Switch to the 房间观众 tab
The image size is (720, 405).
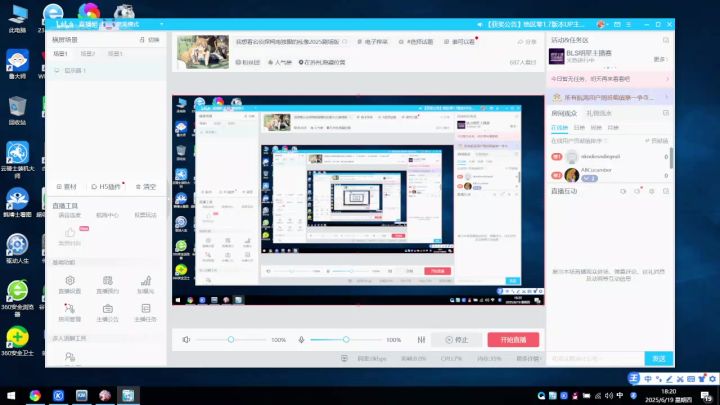tap(564, 113)
